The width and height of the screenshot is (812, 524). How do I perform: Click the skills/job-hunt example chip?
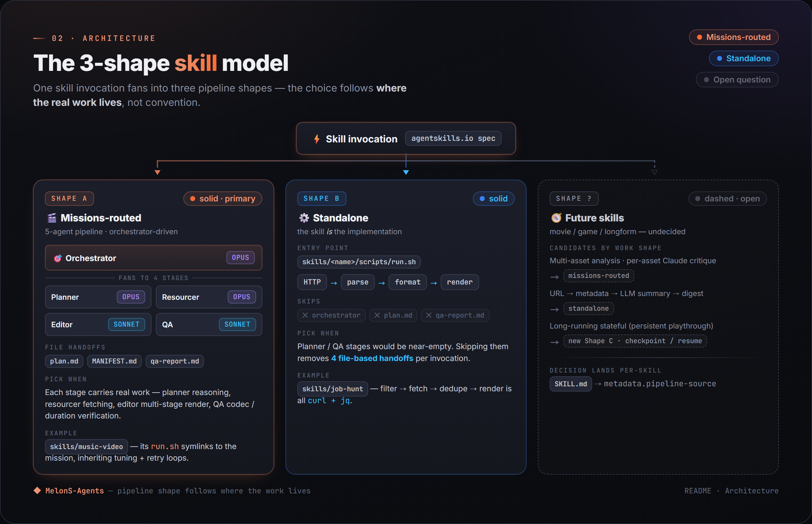[332, 389]
